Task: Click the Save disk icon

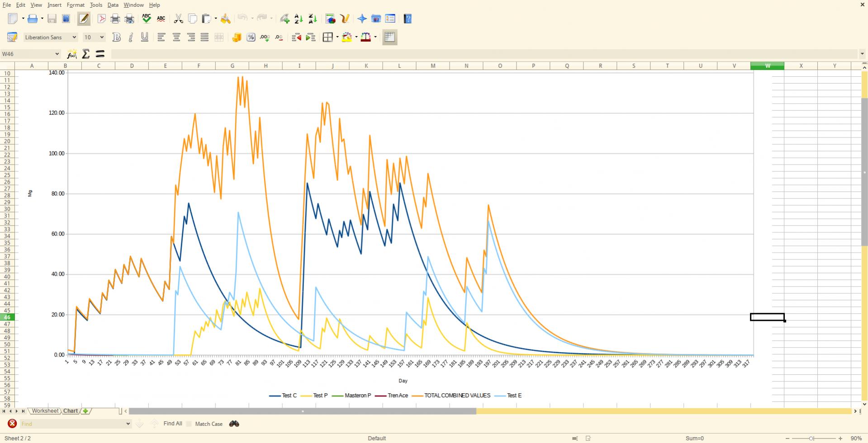Action: [52, 19]
